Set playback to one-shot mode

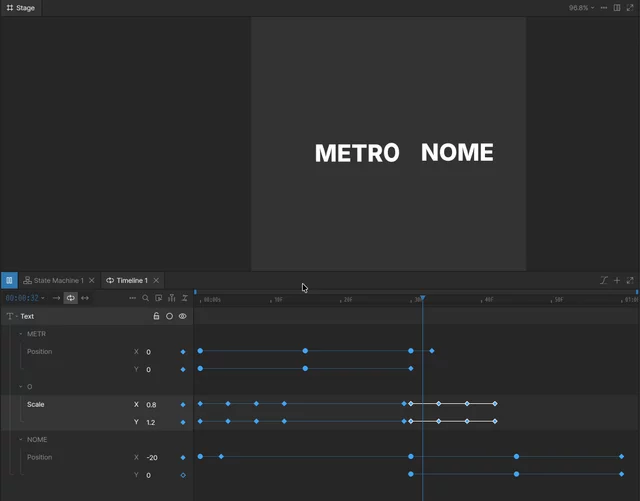click(56, 298)
